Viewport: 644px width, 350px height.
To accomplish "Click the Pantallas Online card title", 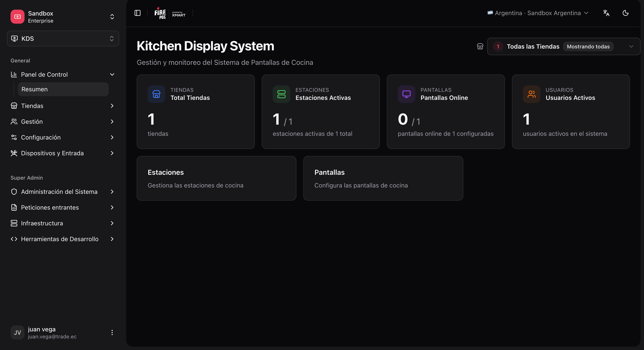I will pos(444,98).
